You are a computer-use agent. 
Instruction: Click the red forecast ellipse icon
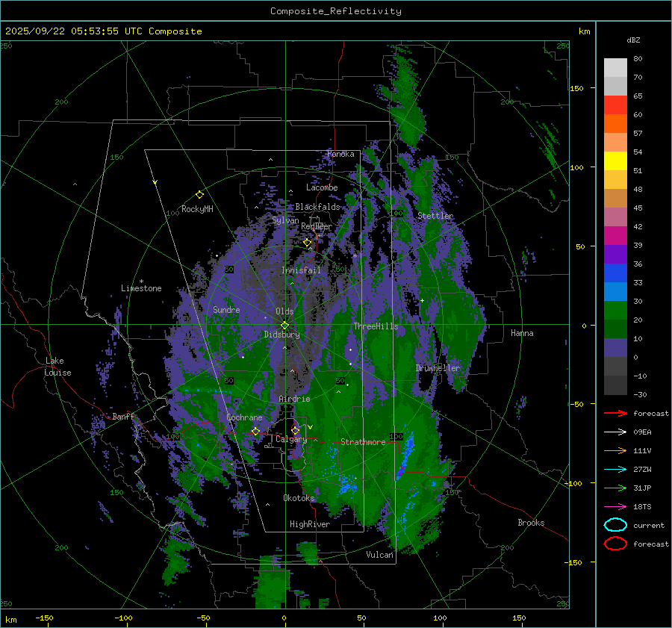click(615, 544)
